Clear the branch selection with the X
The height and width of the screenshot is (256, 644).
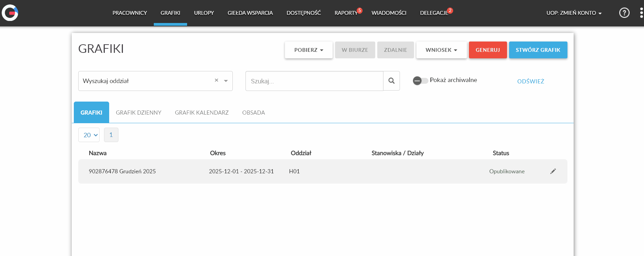216,80
